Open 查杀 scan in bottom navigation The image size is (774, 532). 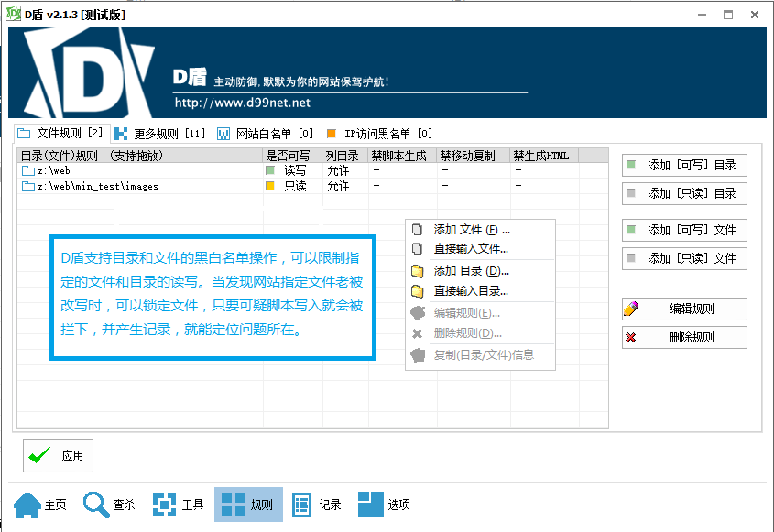pyautogui.click(x=109, y=505)
